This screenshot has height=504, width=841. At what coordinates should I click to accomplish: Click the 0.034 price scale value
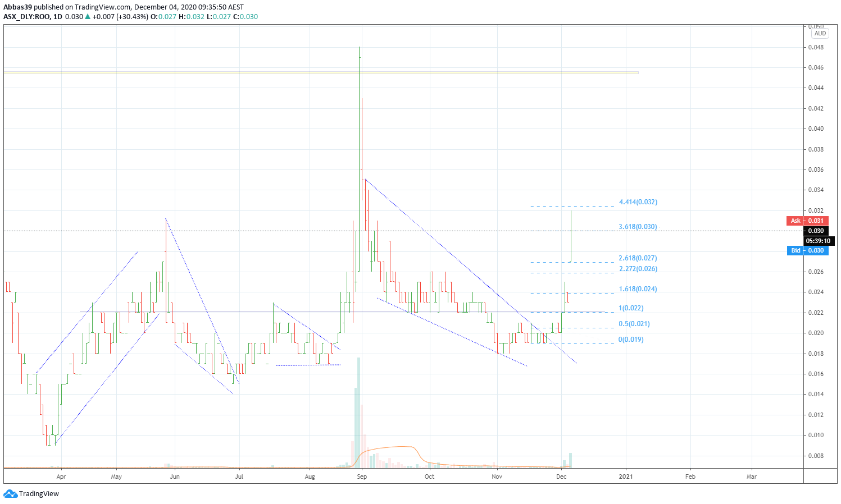coord(816,190)
